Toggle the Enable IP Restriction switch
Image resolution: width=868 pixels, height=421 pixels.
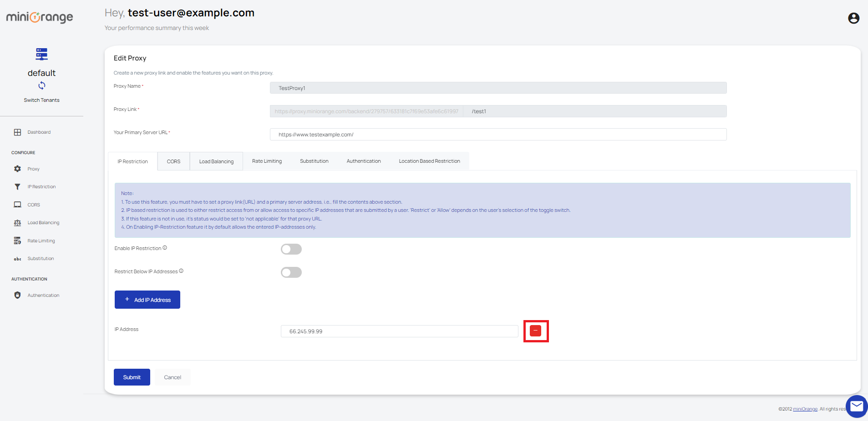pos(291,249)
